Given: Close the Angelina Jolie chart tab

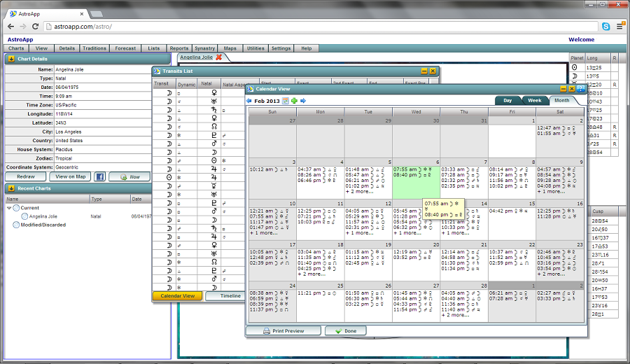Looking at the screenshot, I should pos(218,57).
